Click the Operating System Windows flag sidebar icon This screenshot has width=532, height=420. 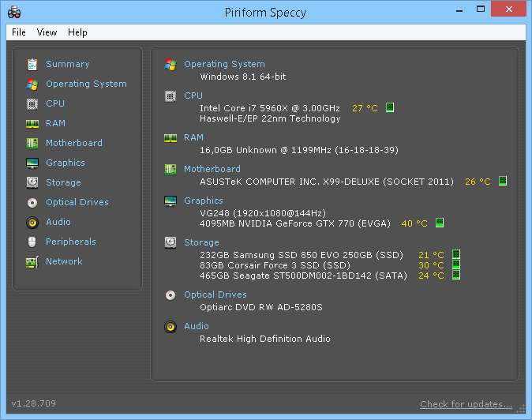coord(32,84)
